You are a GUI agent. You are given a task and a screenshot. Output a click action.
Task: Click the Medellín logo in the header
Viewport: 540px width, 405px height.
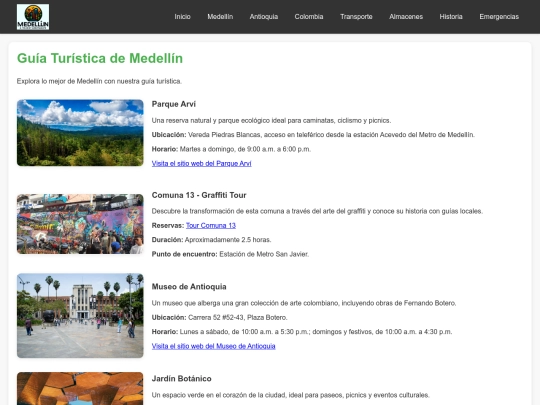(33, 17)
